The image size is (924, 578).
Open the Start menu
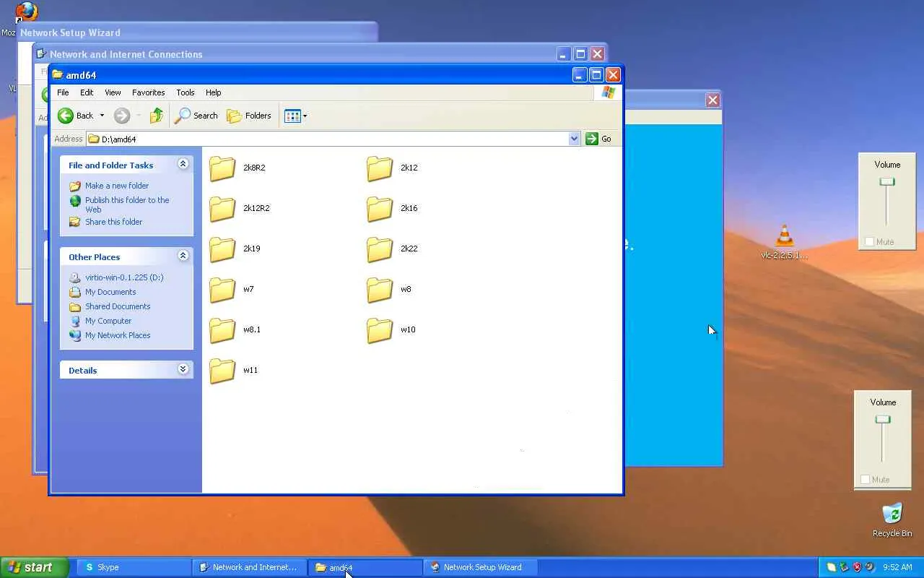coord(34,567)
